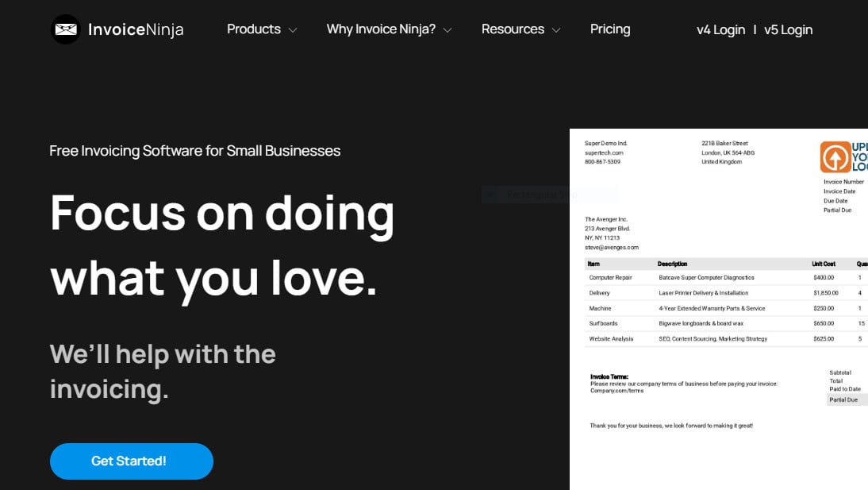The height and width of the screenshot is (490, 868).
Task: Click the '$400.00' unit cost cell
Action: point(824,278)
